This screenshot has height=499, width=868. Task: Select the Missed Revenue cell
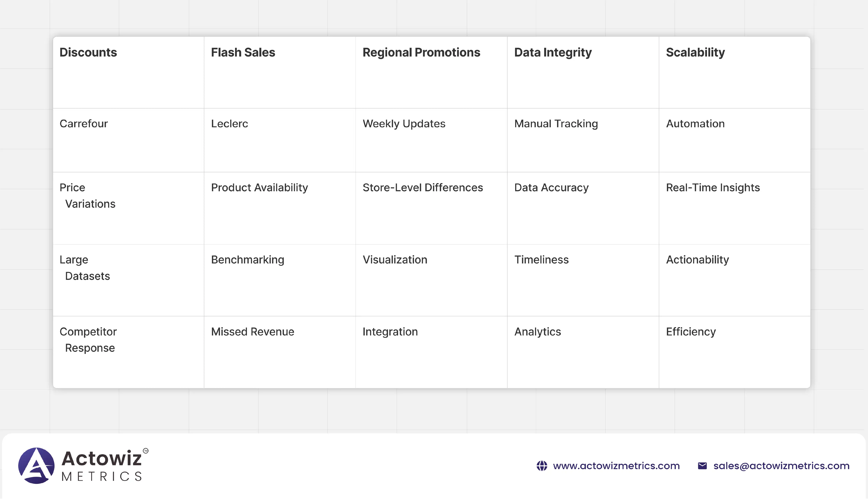click(x=253, y=332)
